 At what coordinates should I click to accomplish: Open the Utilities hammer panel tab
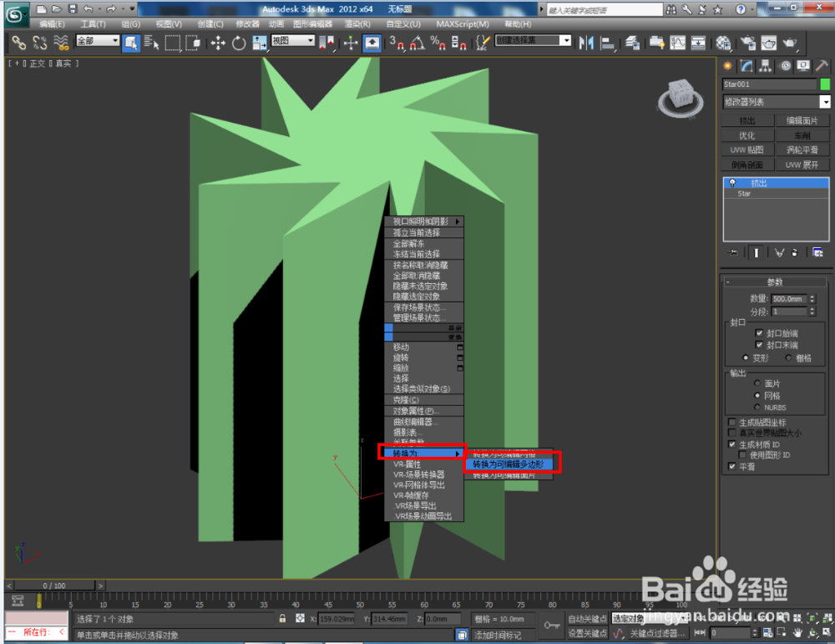(x=822, y=66)
